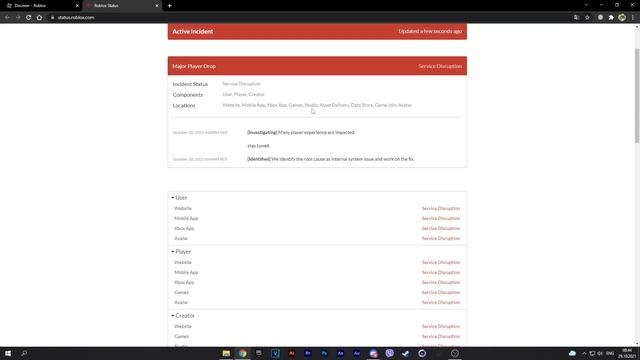Screen dimensions: 640x360
Task: Open Adobe Premiere Pro from the taskbar
Action: (308, 353)
